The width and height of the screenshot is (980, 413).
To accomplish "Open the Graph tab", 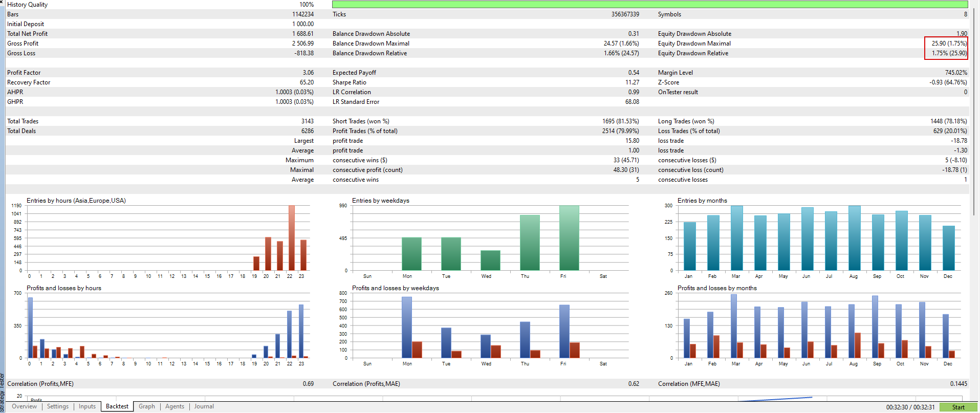I will [147, 406].
